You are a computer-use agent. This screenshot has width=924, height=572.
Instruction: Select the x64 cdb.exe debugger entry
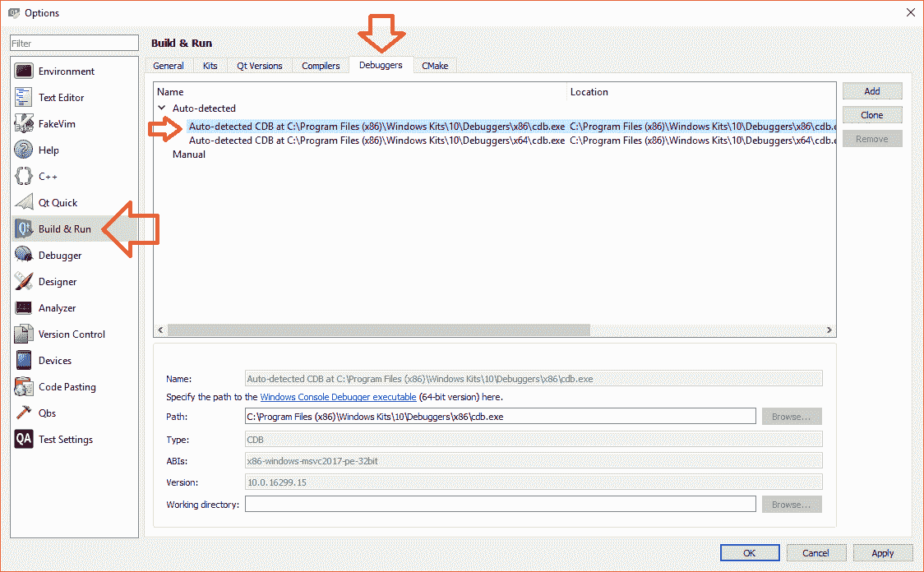tap(377, 141)
